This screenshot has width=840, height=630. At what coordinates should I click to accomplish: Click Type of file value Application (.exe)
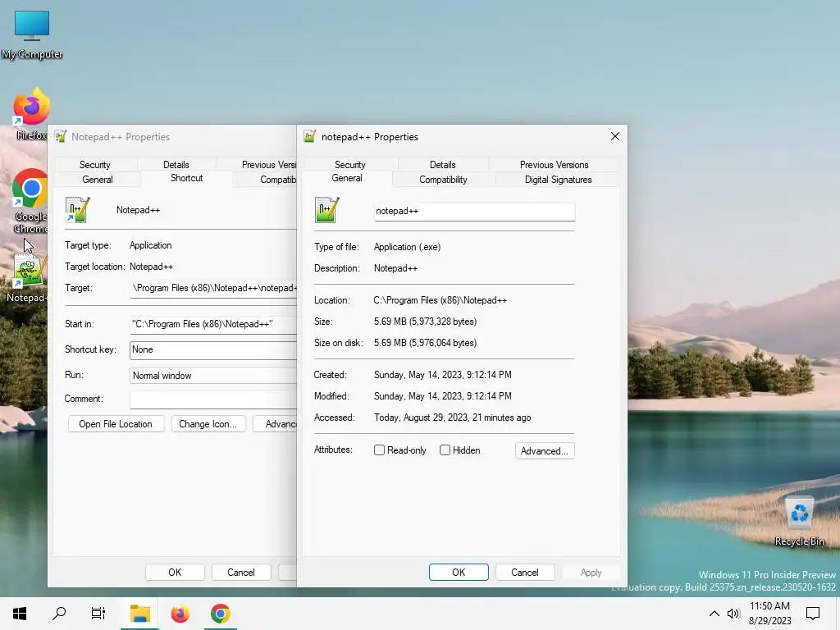(407, 247)
